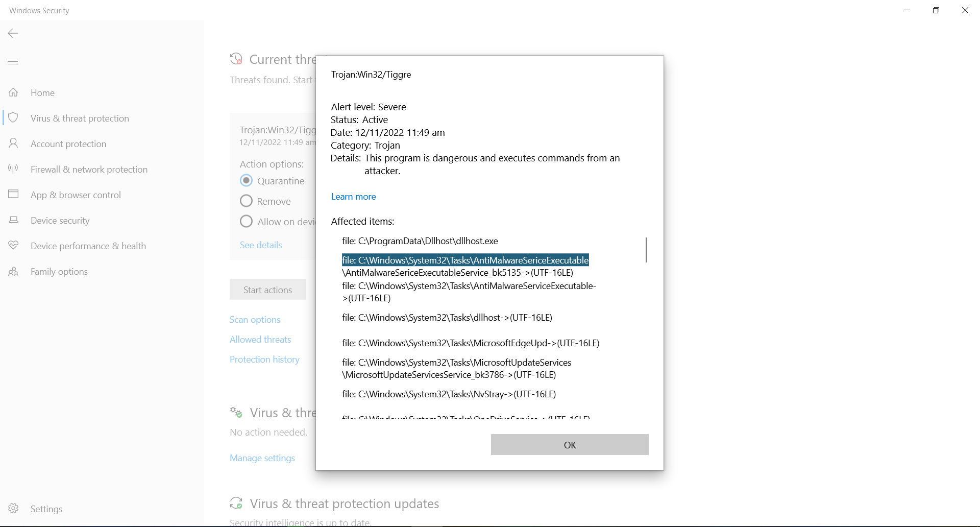Click the Virus & threat protection shield icon
Image resolution: width=980 pixels, height=527 pixels.
click(x=13, y=118)
